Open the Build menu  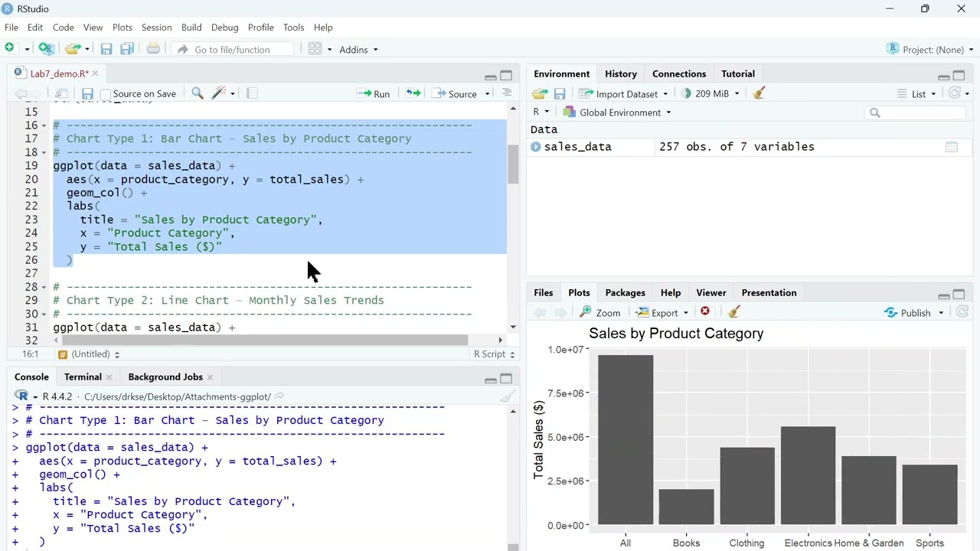(x=191, y=28)
